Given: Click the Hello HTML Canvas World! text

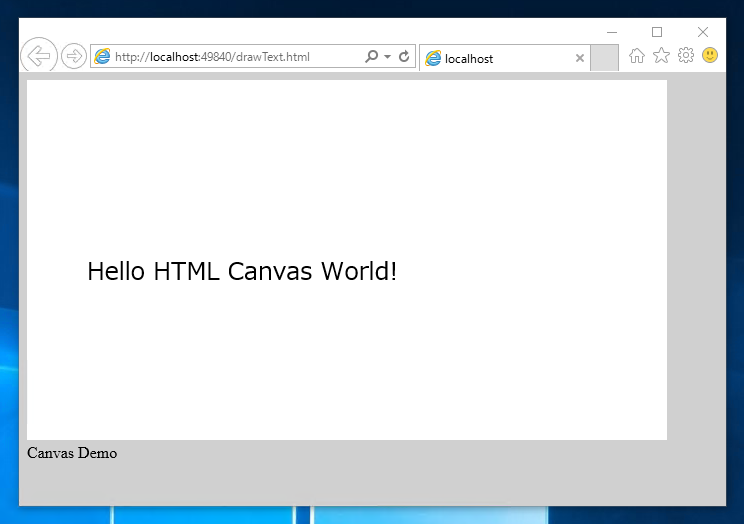Looking at the screenshot, I should (242, 271).
